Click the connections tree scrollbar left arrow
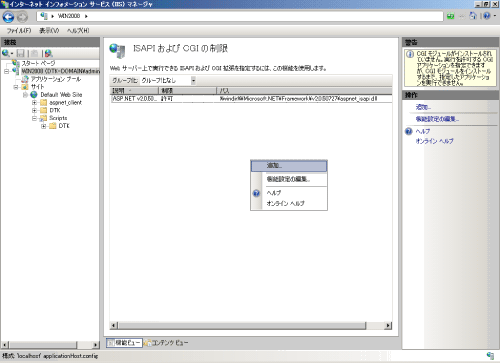 click(5, 345)
